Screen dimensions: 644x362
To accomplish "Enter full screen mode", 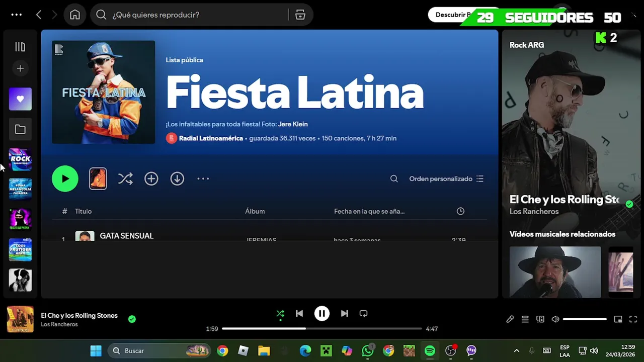I will point(633,319).
